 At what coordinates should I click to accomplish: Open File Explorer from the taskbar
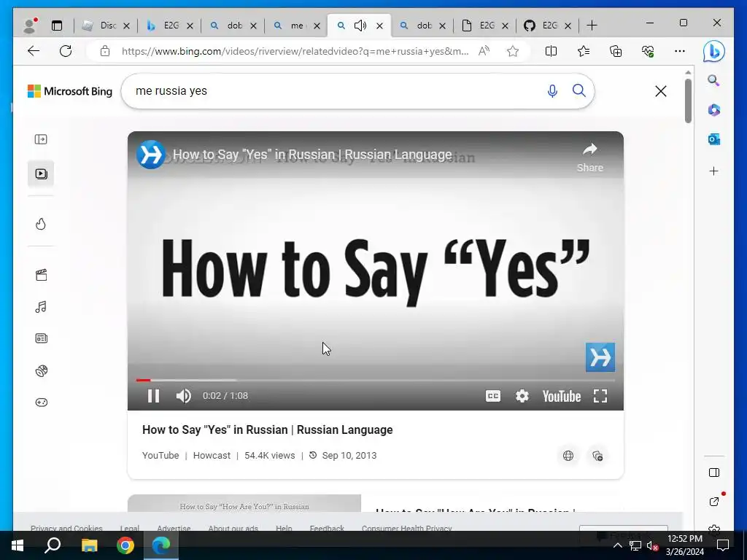point(89,545)
